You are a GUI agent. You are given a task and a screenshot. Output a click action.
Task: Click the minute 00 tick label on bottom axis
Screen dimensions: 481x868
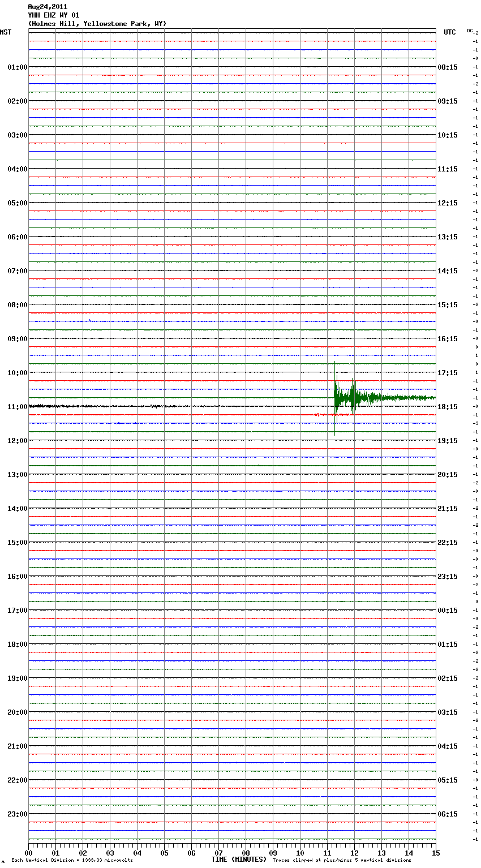tap(28, 853)
